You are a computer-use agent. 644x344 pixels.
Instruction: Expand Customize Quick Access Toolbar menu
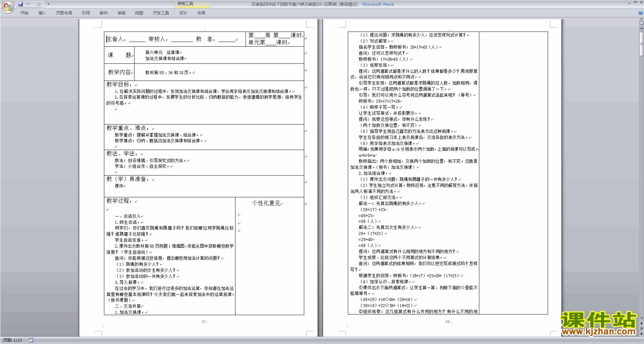pyautogui.click(x=48, y=4)
